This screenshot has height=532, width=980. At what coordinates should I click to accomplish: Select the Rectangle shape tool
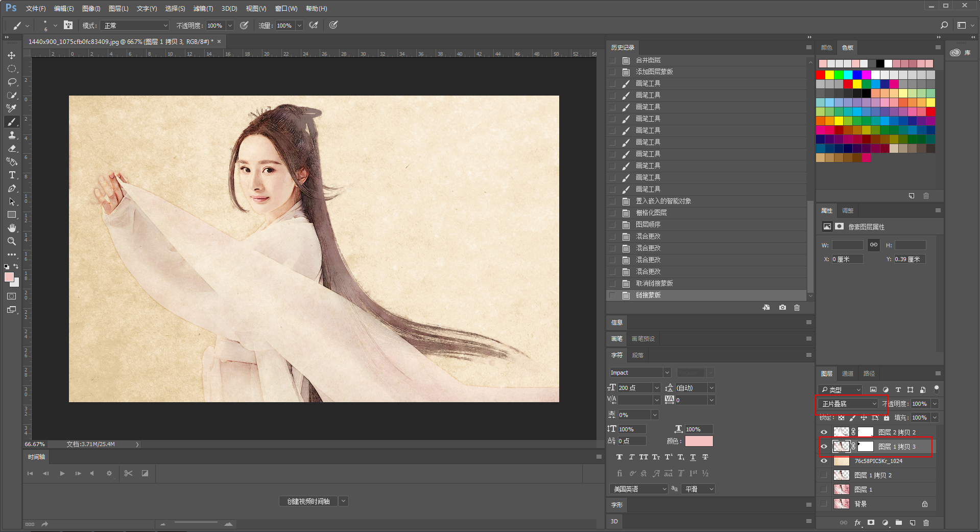pos(12,215)
